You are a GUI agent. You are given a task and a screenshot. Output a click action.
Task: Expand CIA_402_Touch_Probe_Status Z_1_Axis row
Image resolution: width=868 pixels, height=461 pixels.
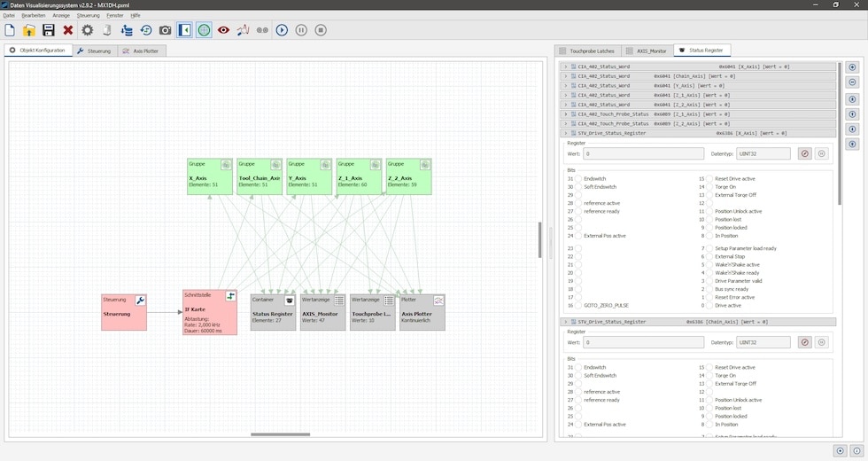coord(566,114)
